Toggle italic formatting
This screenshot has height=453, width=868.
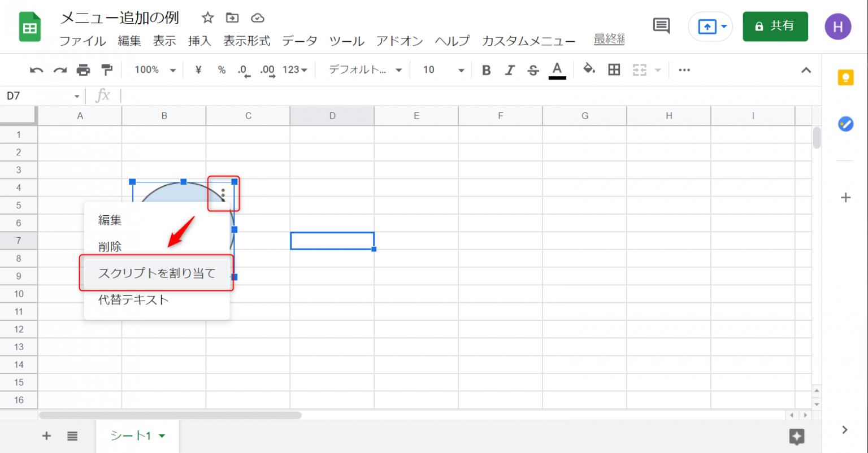510,70
